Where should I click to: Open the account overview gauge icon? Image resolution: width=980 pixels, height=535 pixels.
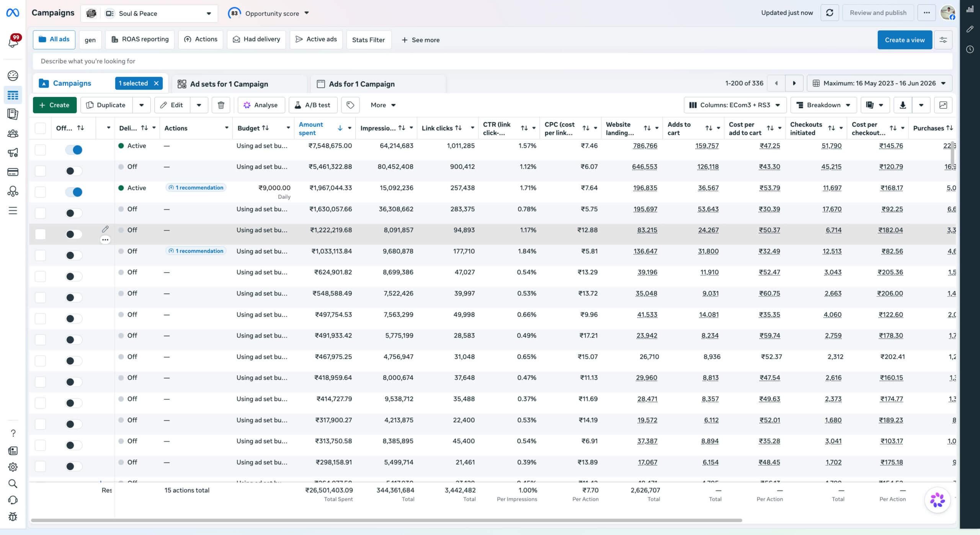pos(13,75)
